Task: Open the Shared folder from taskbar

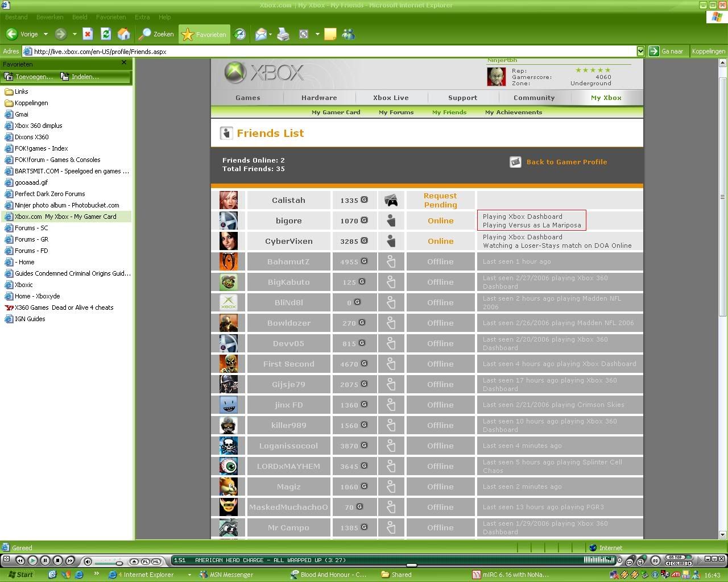Action: (x=396, y=575)
